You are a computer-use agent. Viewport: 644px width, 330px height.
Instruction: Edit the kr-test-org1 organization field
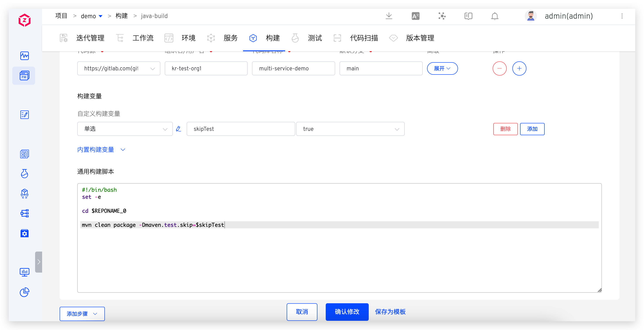tap(206, 68)
